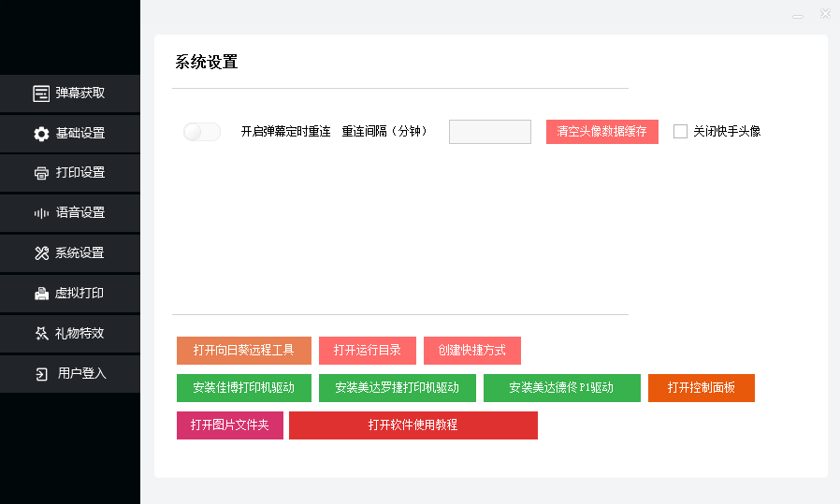This screenshot has height=504, width=840.
Task: Enable the 开启弹幕定时重连 toggle switch
Action: [x=202, y=132]
